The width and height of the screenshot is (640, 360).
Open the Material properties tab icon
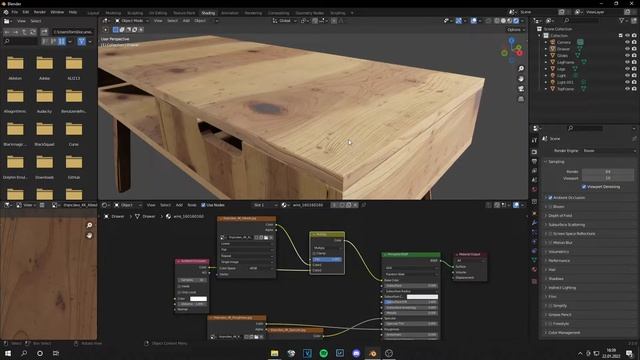click(534, 269)
